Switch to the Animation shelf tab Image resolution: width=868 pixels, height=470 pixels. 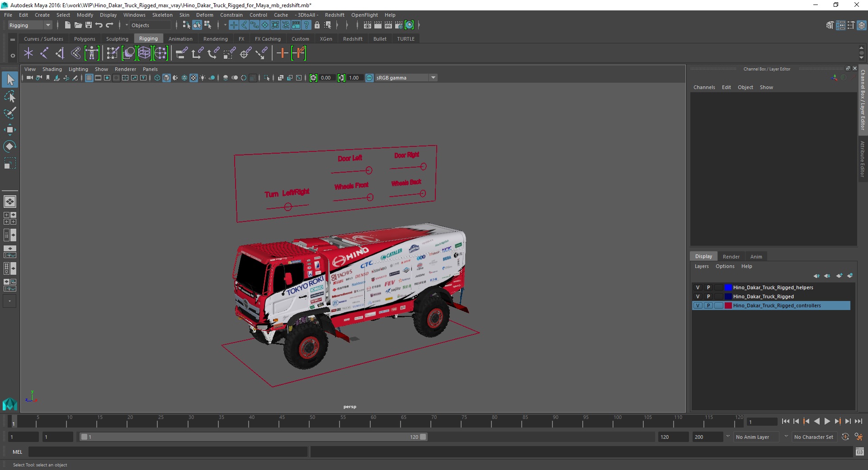coord(180,39)
